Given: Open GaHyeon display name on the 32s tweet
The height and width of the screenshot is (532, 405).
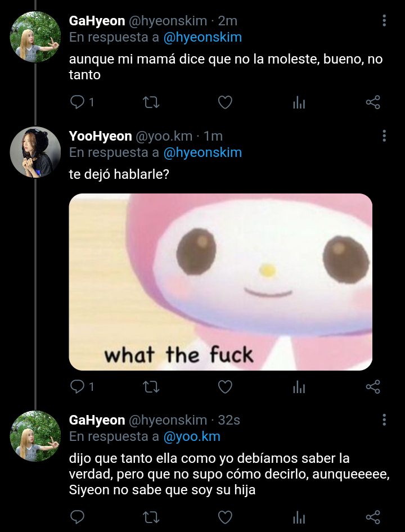Looking at the screenshot, I should coord(97,420).
